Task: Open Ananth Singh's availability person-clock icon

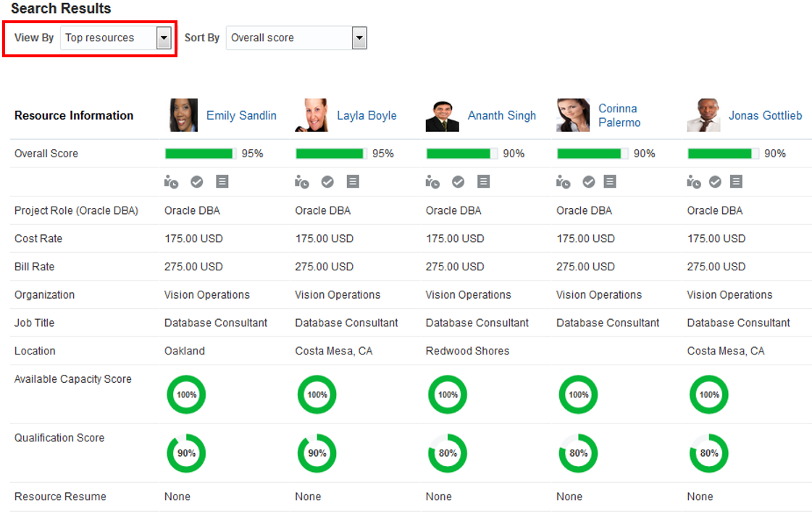Action: coord(432,182)
